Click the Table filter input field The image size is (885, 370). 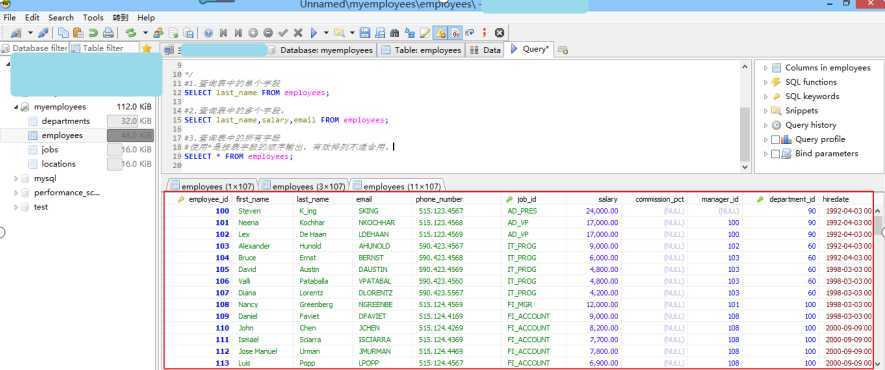coord(104,49)
